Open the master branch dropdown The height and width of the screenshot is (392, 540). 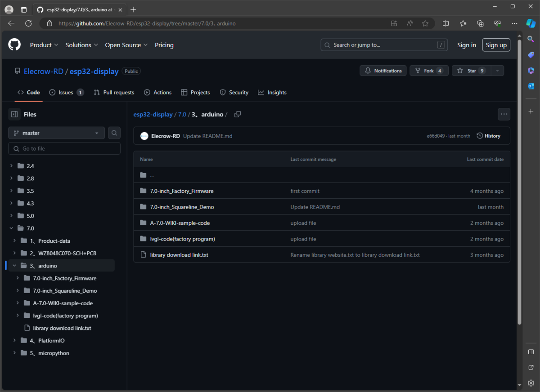point(56,133)
